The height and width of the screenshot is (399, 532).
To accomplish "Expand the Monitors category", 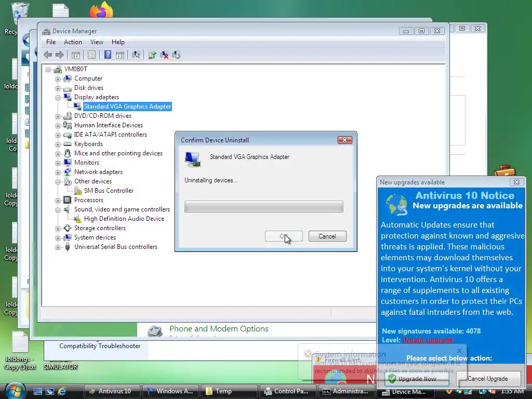I will [x=58, y=163].
